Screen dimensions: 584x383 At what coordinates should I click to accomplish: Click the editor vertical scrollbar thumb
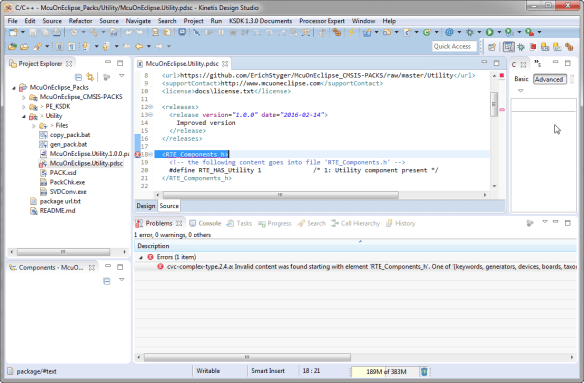pyautogui.click(x=494, y=104)
